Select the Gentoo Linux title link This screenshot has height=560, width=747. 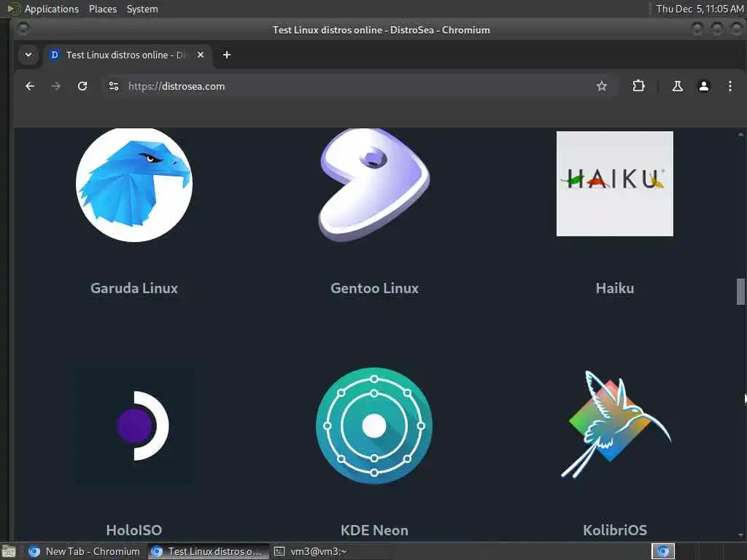(374, 288)
